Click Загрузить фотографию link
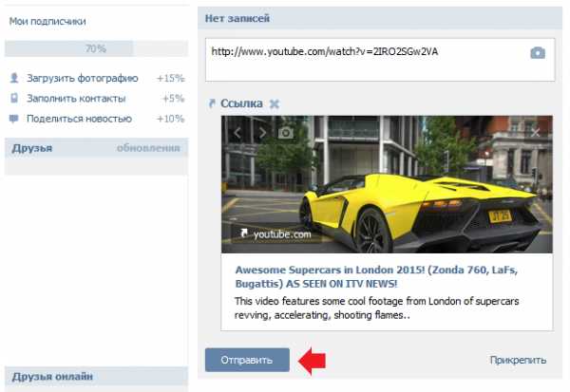 tap(82, 78)
